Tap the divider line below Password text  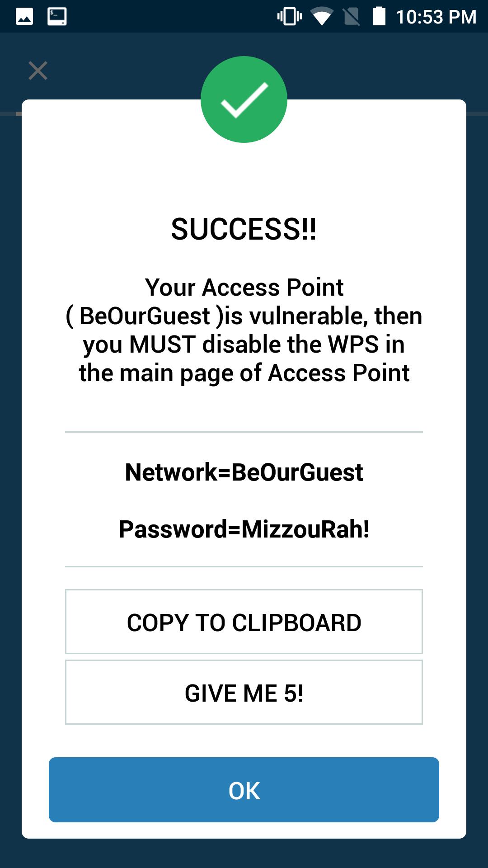click(244, 566)
